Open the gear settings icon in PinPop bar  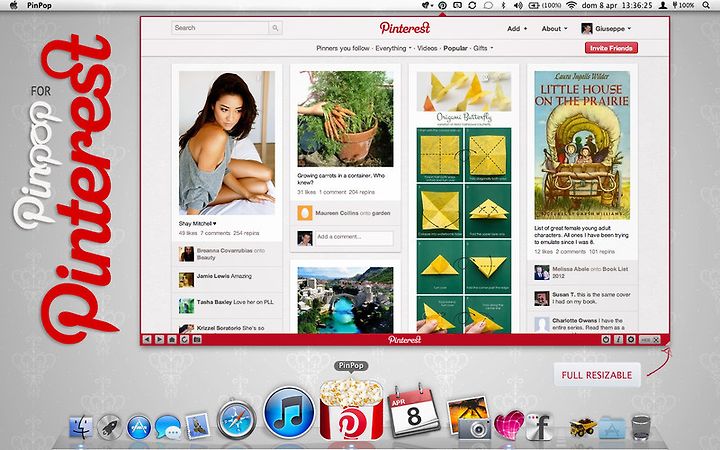pyautogui.click(x=631, y=339)
